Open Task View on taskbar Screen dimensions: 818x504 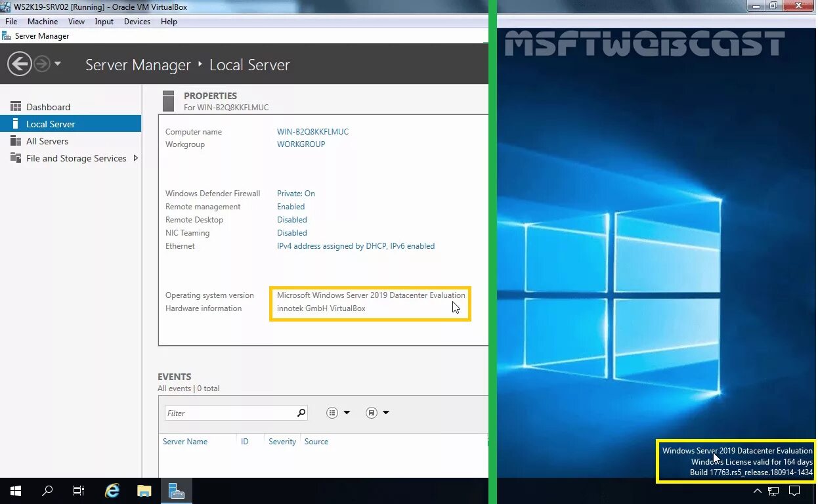79,490
